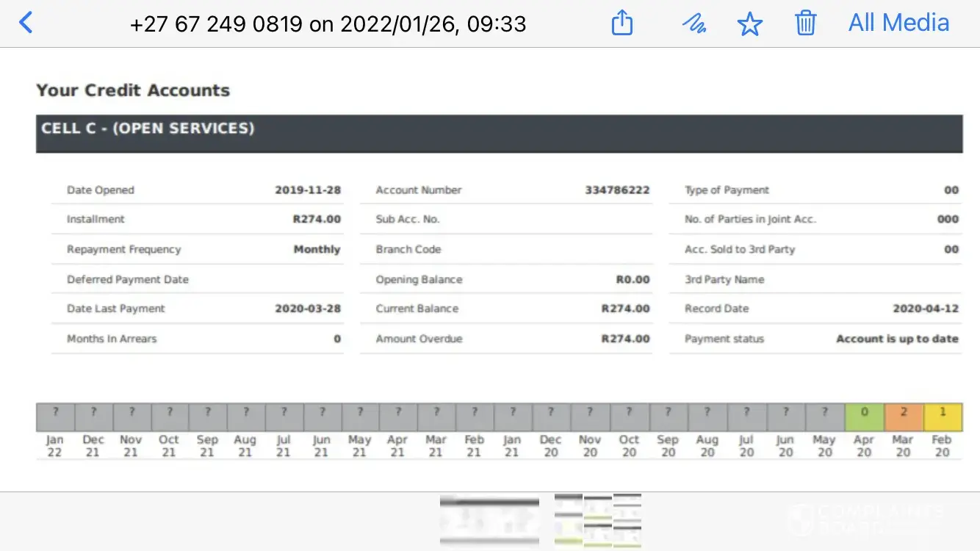Image resolution: width=980 pixels, height=551 pixels.
Task: Delete the image with the trash icon
Action: (x=806, y=24)
